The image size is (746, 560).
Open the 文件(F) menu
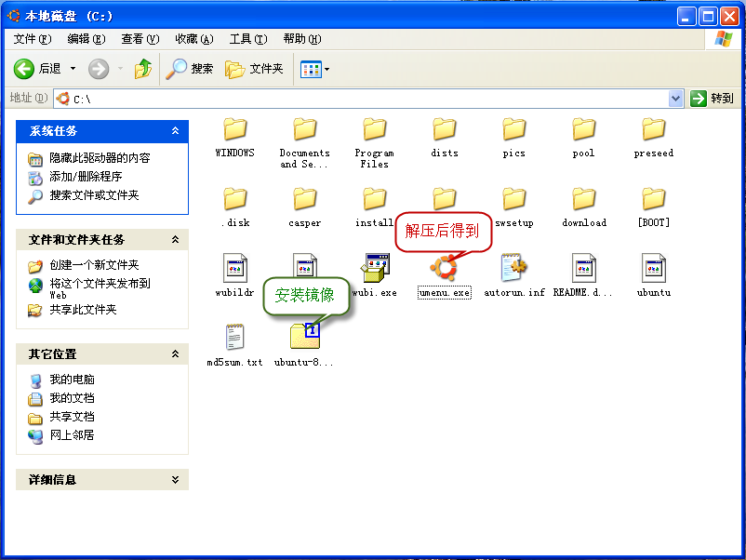(33, 39)
